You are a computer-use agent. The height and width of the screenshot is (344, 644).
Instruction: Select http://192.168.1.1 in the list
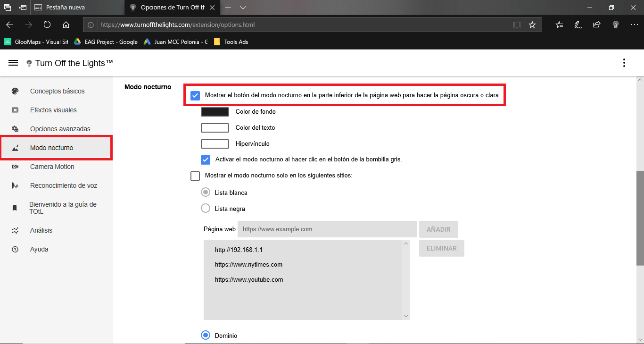coord(239,250)
